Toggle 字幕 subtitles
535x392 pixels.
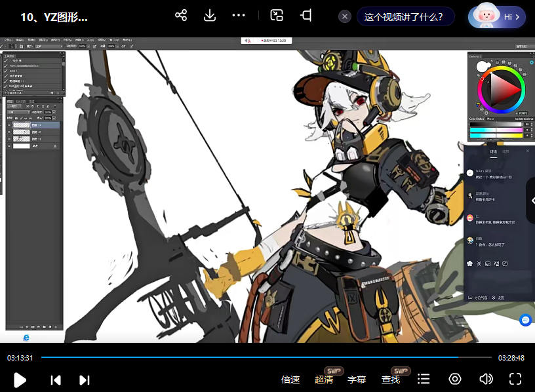(357, 380)
